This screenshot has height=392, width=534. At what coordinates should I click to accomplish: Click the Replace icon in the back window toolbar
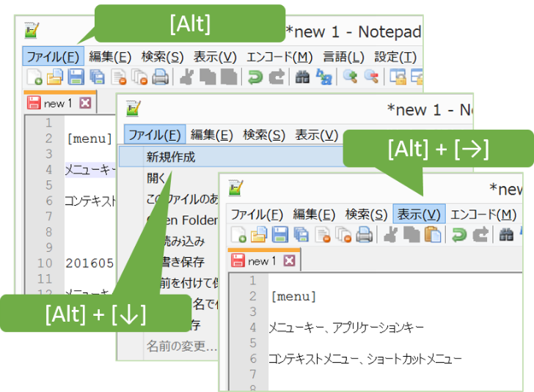click(x=323, y=77)
